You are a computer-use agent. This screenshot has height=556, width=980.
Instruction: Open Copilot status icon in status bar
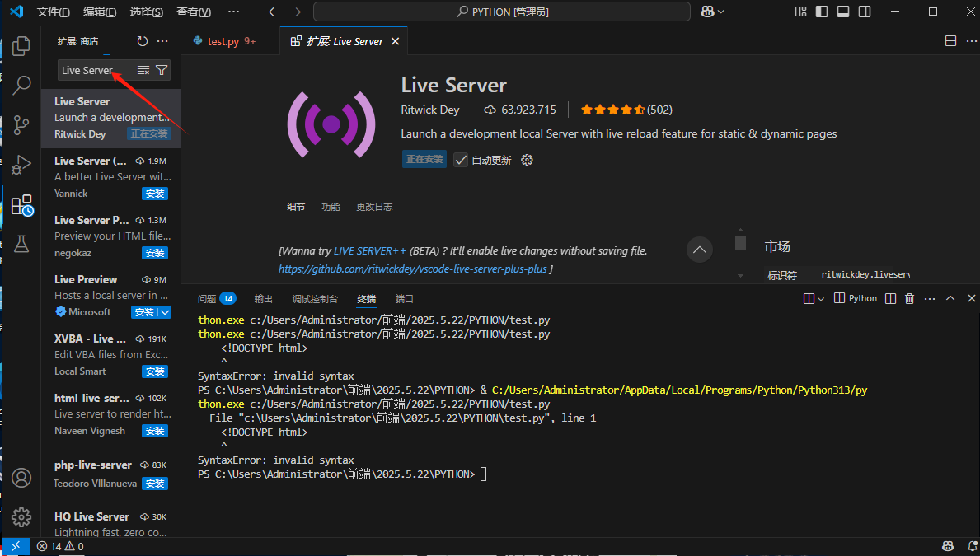click(948, 547)
